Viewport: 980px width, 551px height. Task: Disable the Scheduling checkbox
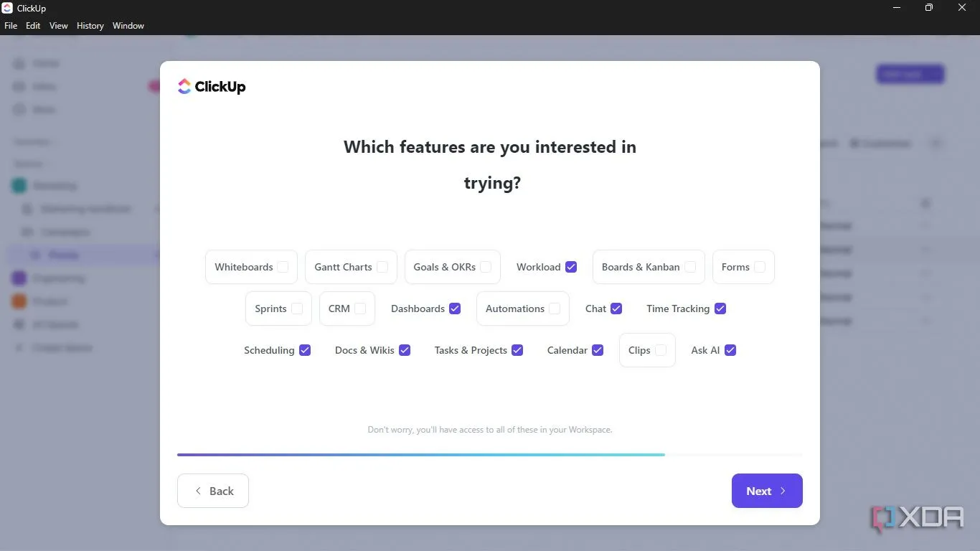pyautogui.click(x=305, y=350)
